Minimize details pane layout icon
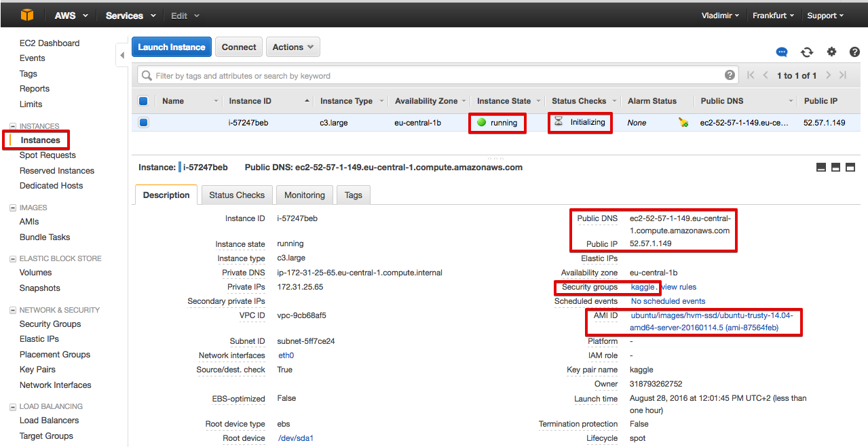The image size is (868, 447). point(821,168)
